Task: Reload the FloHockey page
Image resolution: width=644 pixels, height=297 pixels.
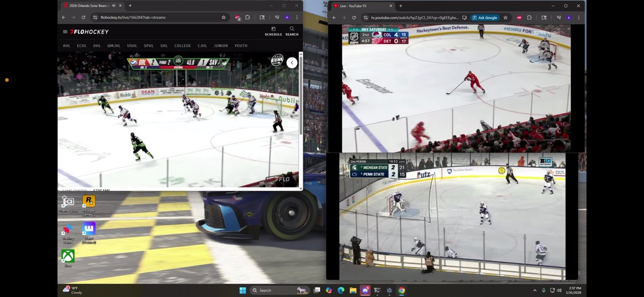Action: click(83, 17)
